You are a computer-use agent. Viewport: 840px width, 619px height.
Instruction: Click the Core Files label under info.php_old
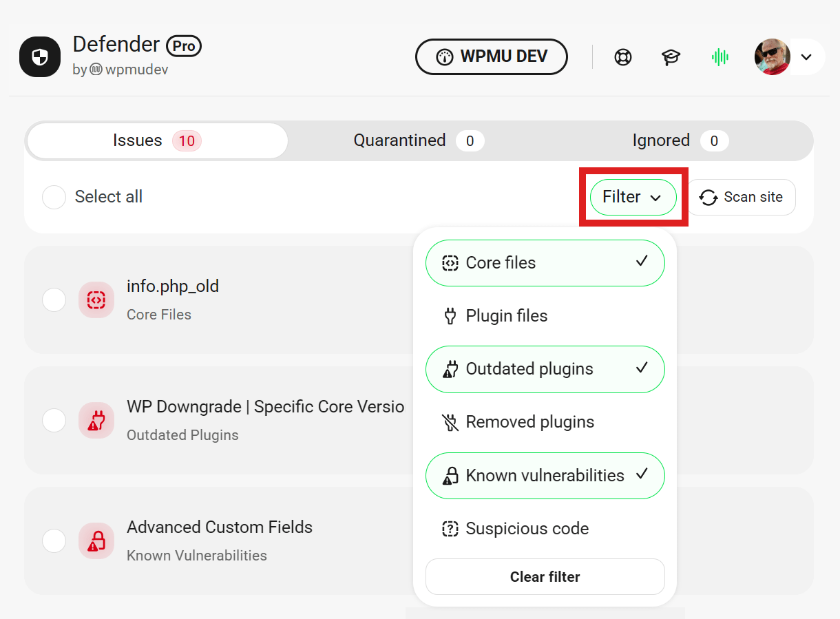[159, 315]
